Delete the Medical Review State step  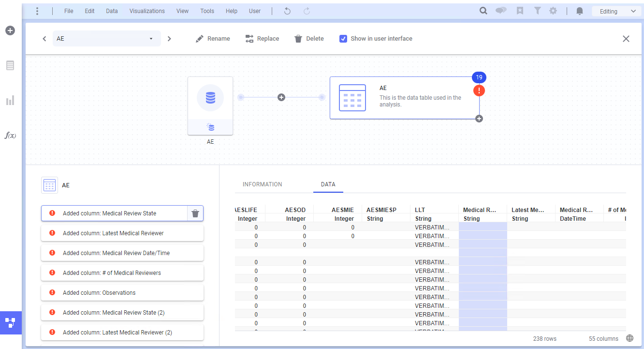click(x=195, y=213)
